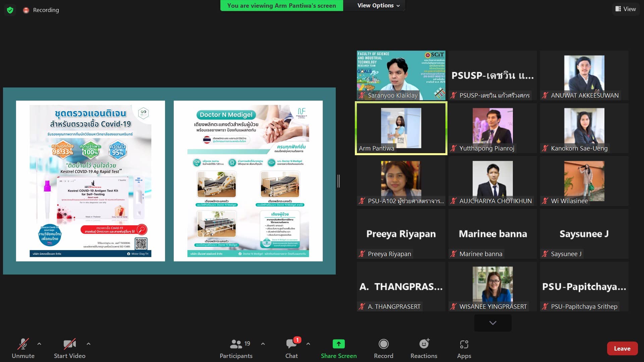This screenshot has height=362, width=644.
Task: Select AUJCHARIYA CHOTIKHUN's video tile
Action: (492, 181)
